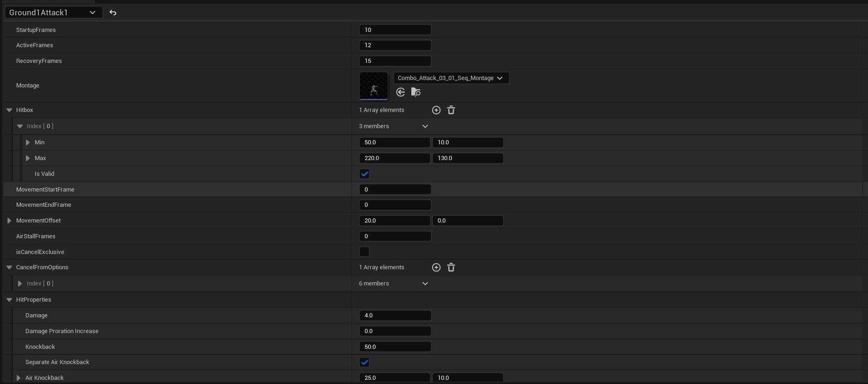
Task: Browse to Montage asset in Content Browser
Action: tap(416, 92)
